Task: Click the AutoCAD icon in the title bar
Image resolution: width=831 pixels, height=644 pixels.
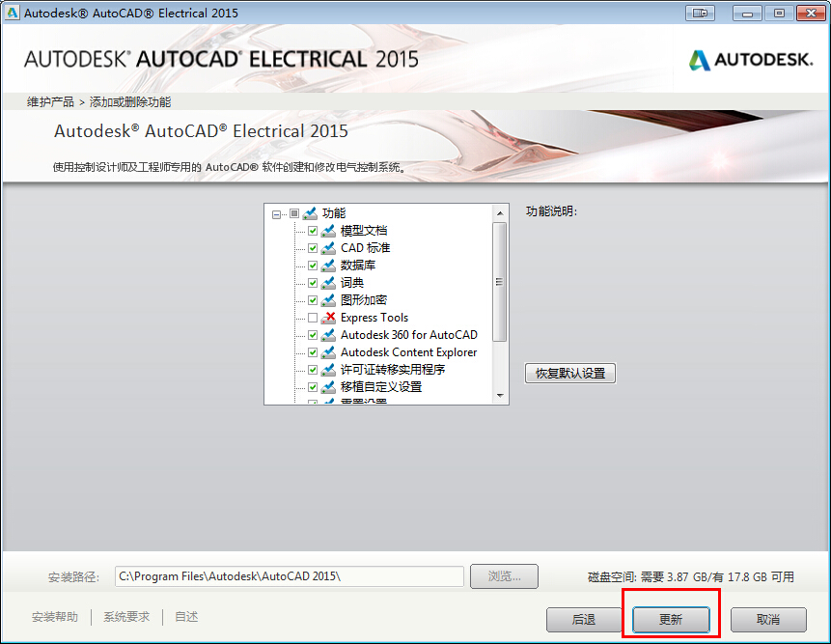Action: [13, 14]
